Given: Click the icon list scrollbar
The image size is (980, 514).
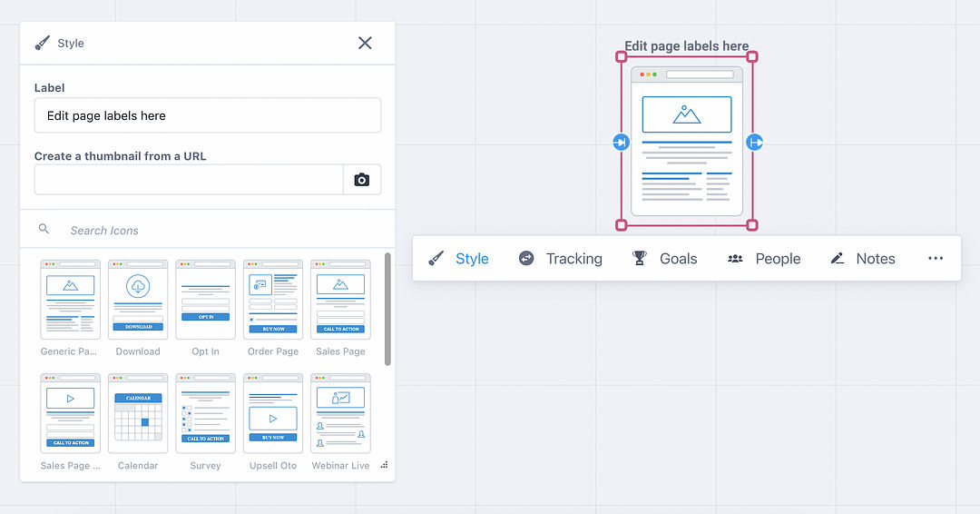Looking at the screenshot, I should (x=387, y=309).
